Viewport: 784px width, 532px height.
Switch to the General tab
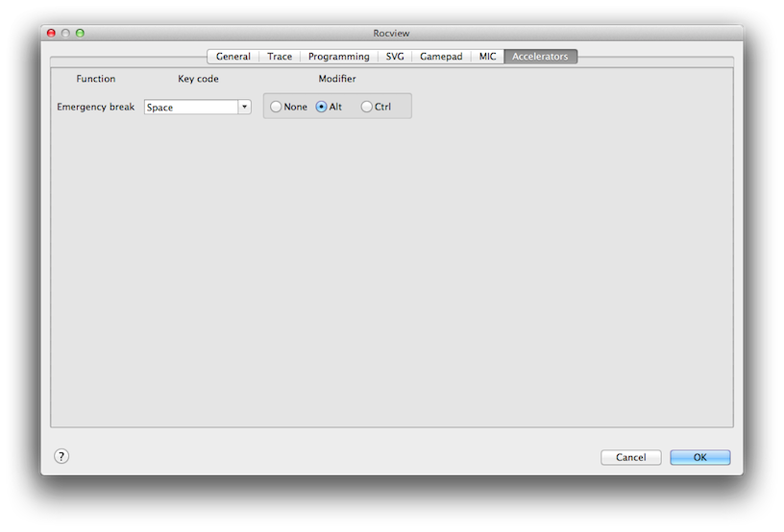(233, 57)
